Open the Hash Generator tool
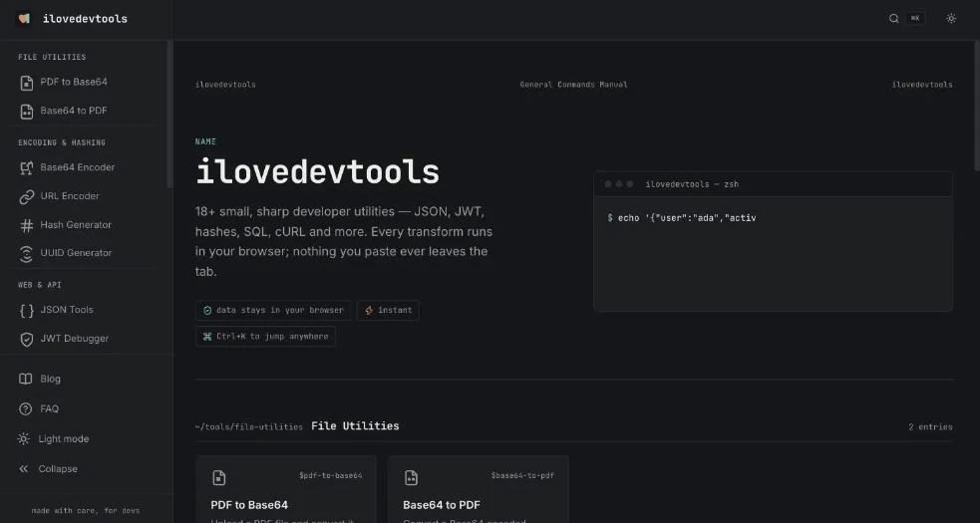 (83, 225)
